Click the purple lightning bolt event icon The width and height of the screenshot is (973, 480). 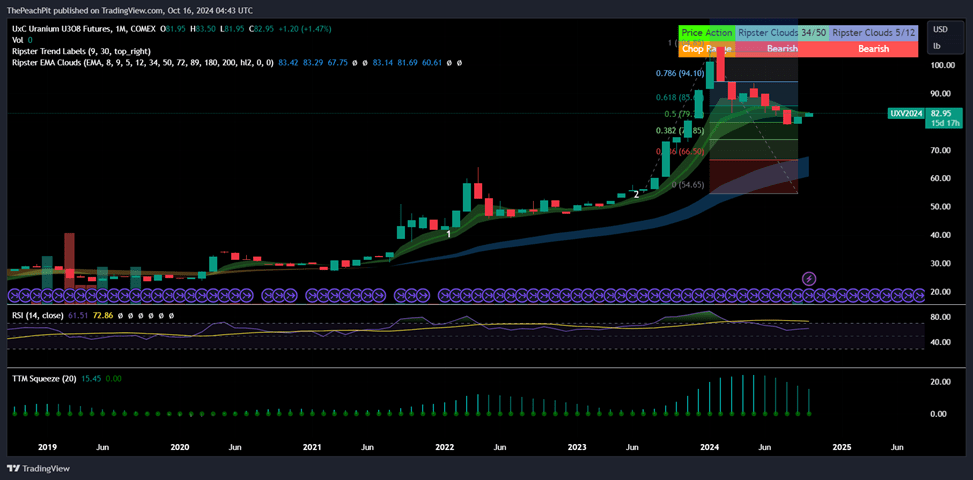click(x=809, y=279)
